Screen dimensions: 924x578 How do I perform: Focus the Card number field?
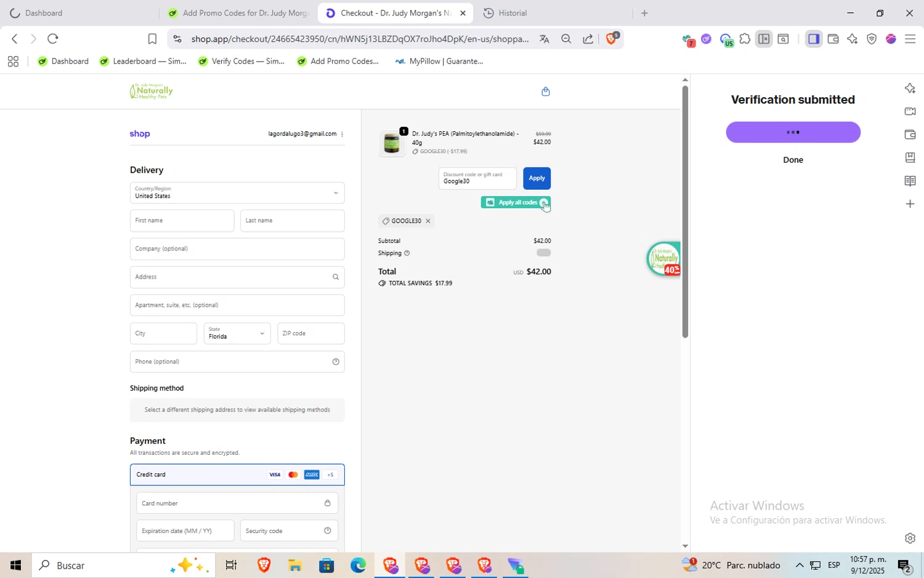click(x=237, y=503)
